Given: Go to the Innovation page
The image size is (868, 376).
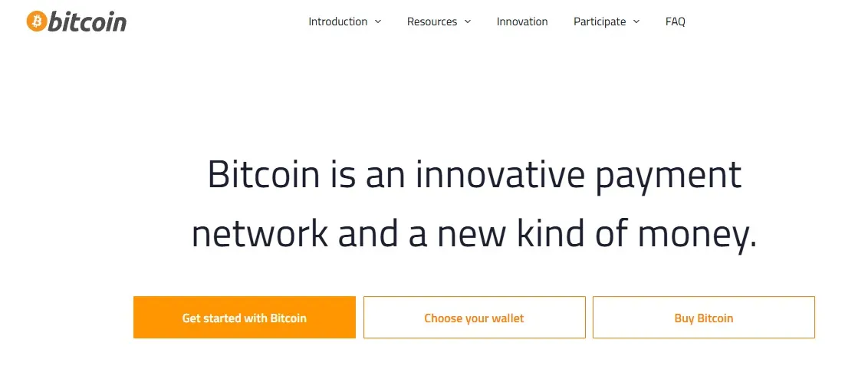Looking at the screenshot, I should [x=522, y=21].
